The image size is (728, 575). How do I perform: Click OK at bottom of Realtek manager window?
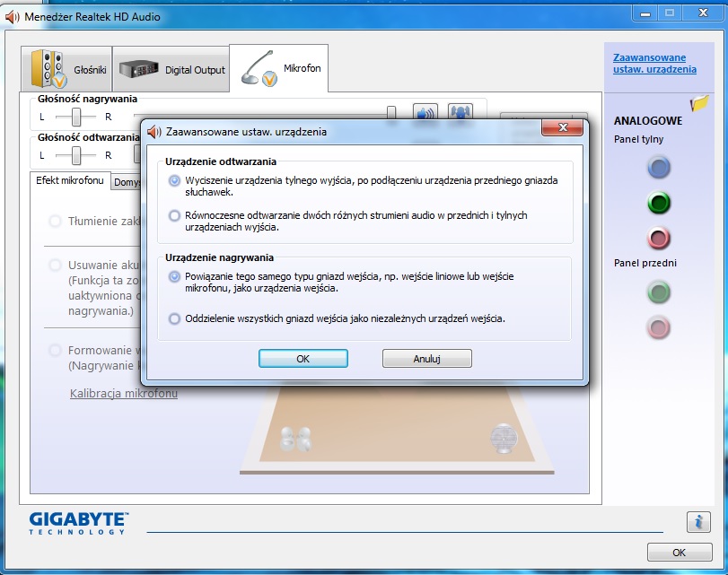click(x=680, y=553)
